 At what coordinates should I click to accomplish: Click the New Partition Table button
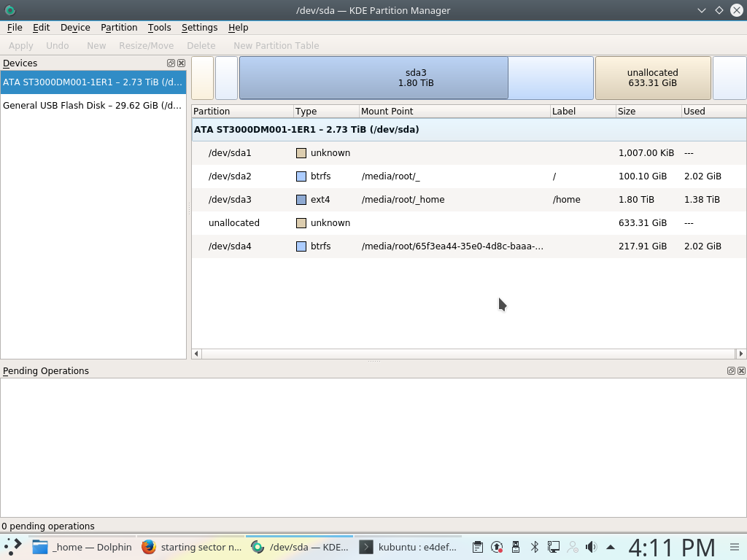[276, 46]
